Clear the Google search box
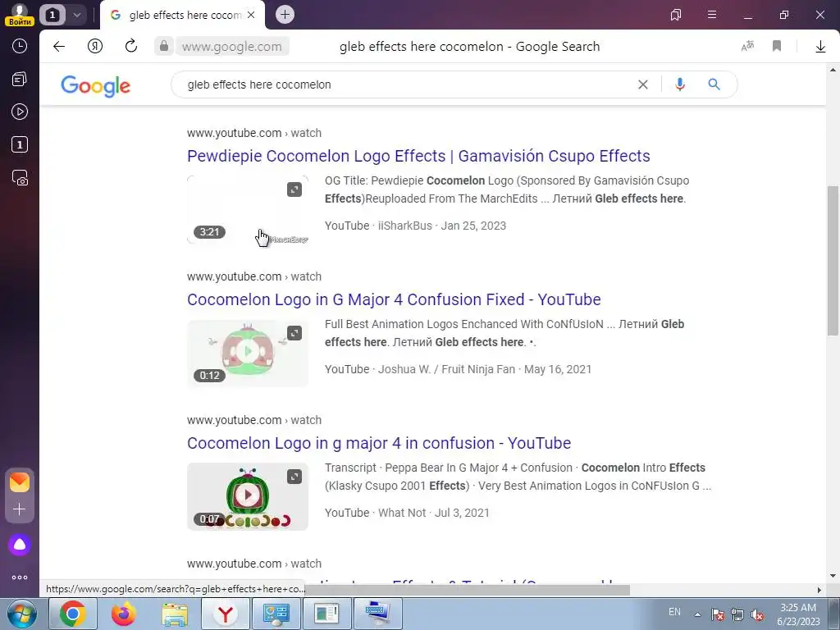Screen dimensions: 840x630 tap(643, 84)
